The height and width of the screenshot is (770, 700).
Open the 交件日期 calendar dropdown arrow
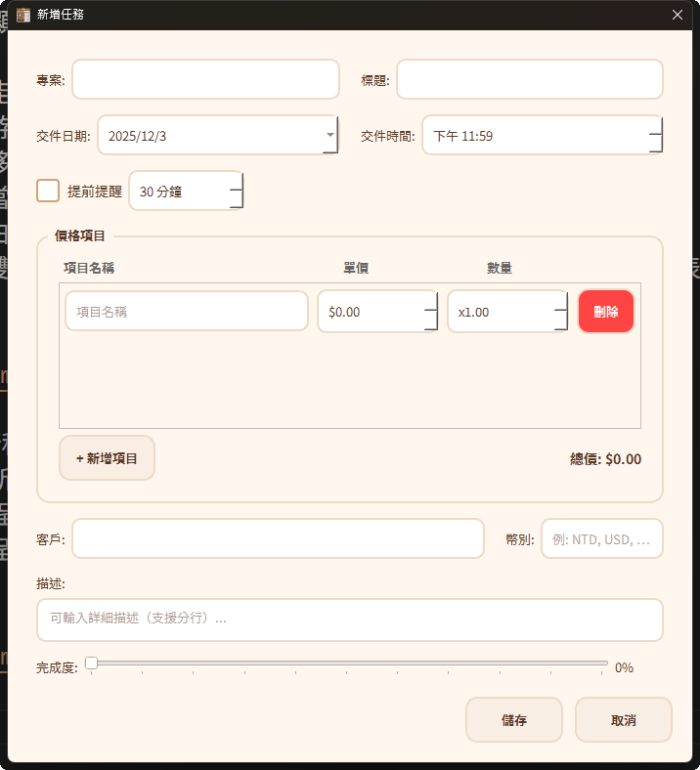[x=330, y=135]
